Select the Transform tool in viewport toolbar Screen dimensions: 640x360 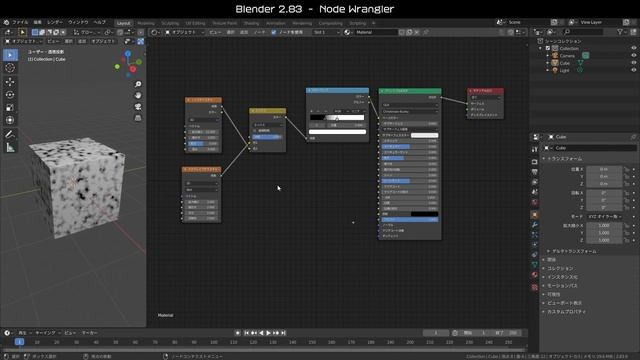[x=10, y=120]
